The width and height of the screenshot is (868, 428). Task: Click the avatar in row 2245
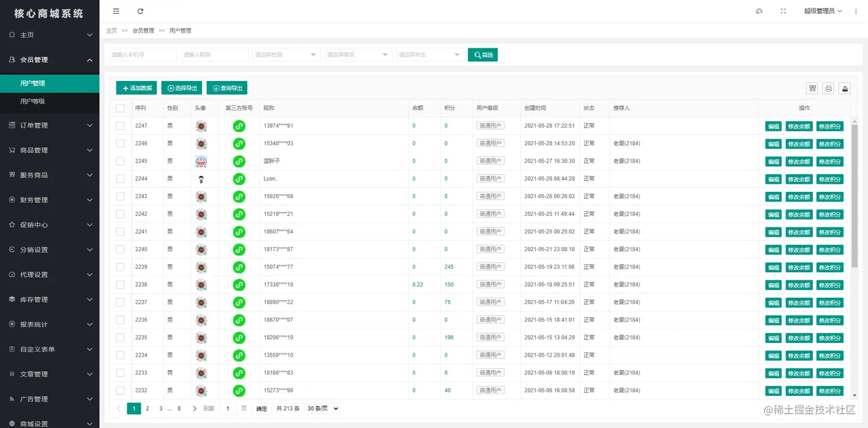click(x=201, y=161)
